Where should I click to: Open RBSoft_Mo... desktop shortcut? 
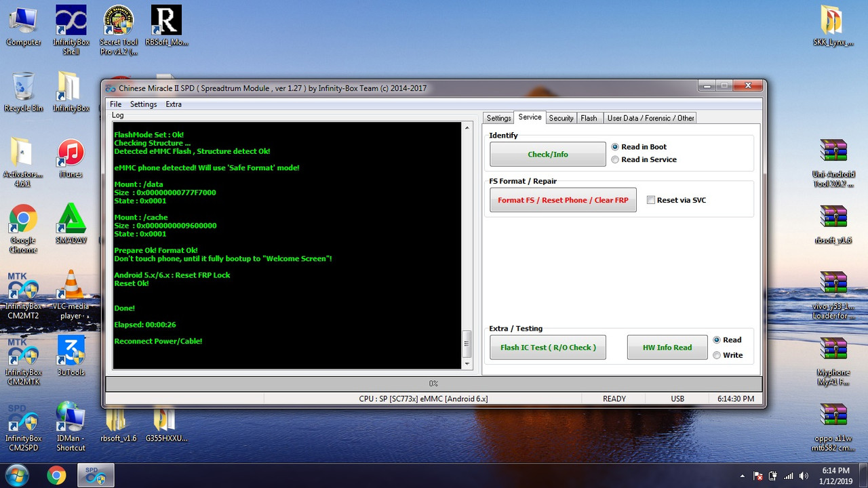coord(166,26)
